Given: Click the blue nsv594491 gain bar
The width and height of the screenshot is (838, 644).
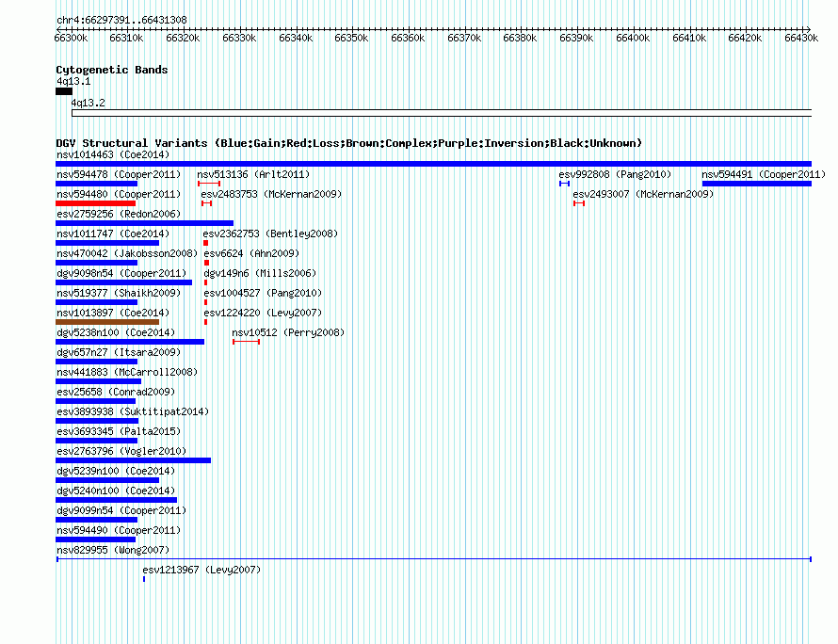Looking at the screenshot, I should [x=757, y=184].
